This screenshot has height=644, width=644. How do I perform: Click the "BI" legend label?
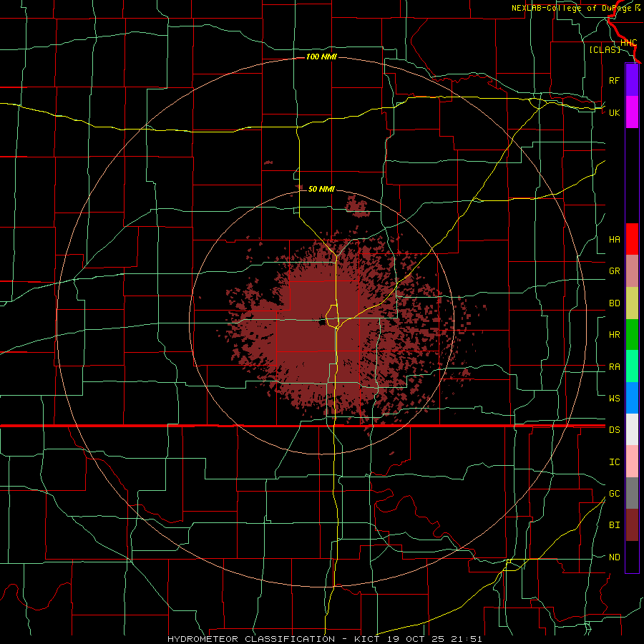615,525
